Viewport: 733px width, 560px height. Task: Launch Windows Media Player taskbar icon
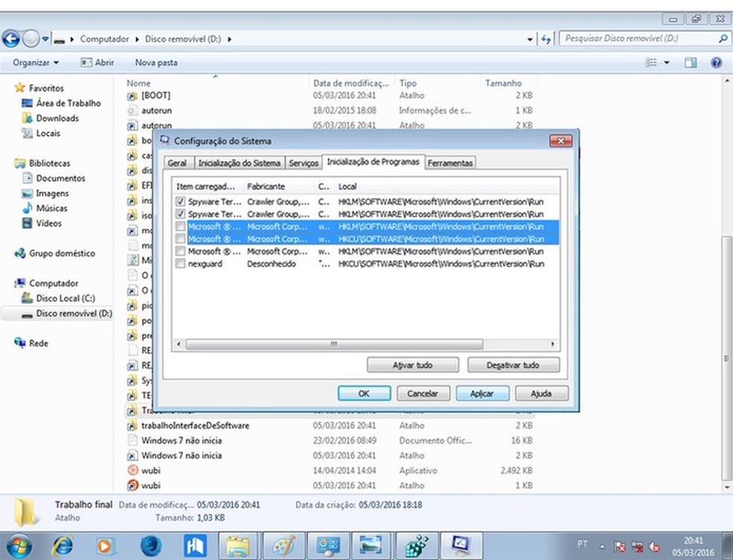click(105, 545)
